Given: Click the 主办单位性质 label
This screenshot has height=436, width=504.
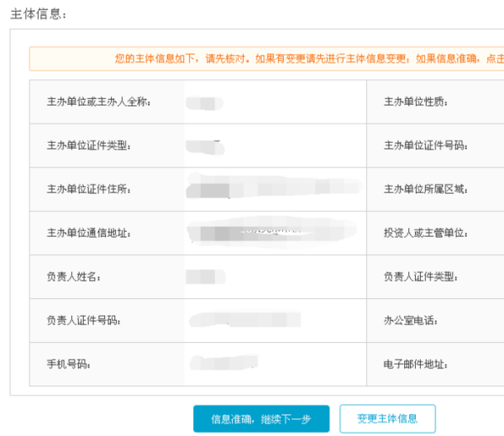Looking at the screenshot, I should (x=416, y=102).
